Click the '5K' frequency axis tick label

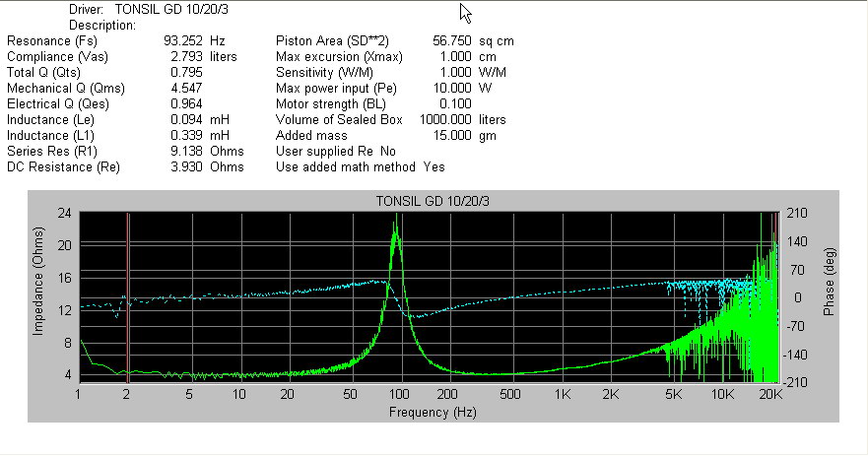coord(674,395)
